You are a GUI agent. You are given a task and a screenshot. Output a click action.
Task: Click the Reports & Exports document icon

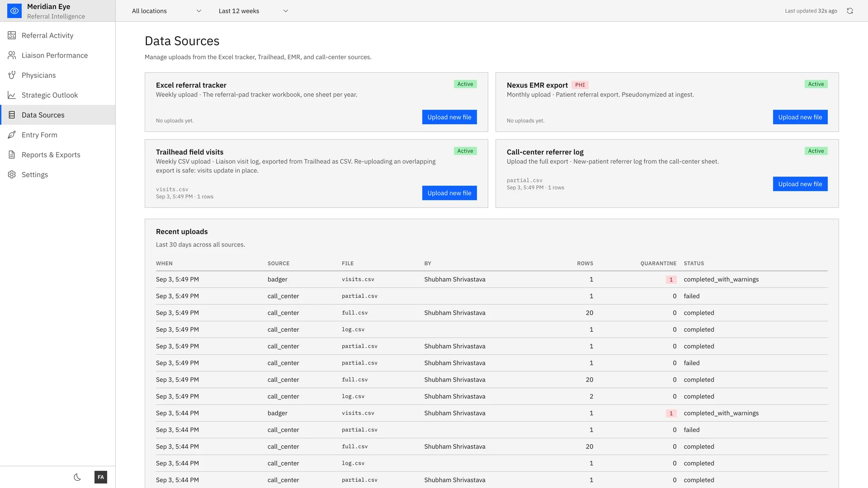12,155
